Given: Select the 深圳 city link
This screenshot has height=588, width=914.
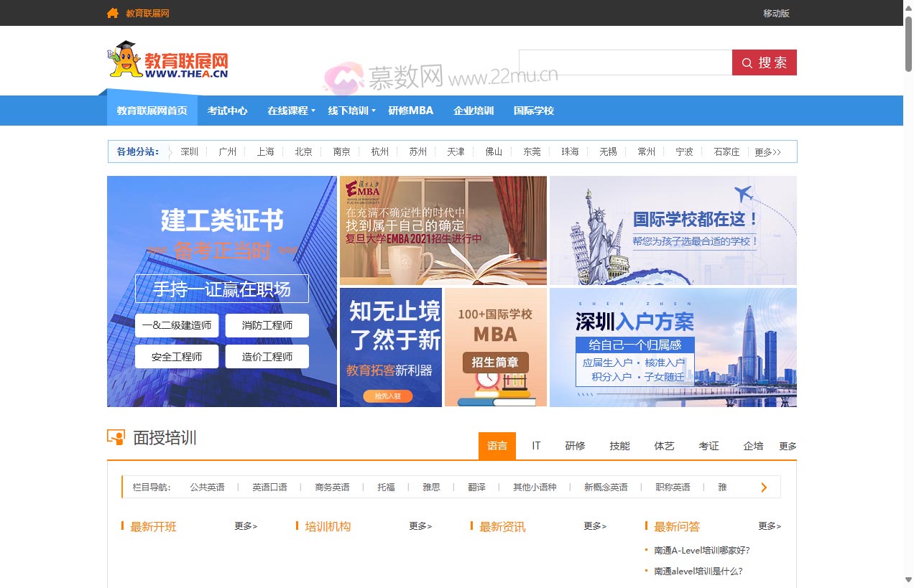Looking at the screenshot, I should coord(189,151).
